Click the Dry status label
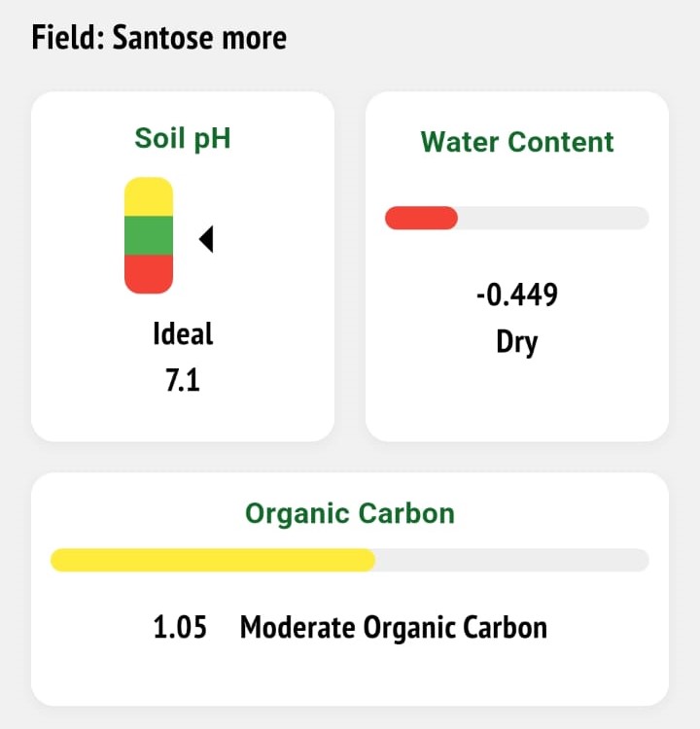The width and height of the screenshot is (700, 729). point(517,343)
